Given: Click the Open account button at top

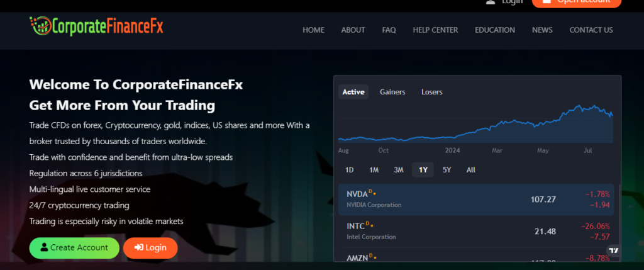Looking at the screenshot, I should (577, 3).
